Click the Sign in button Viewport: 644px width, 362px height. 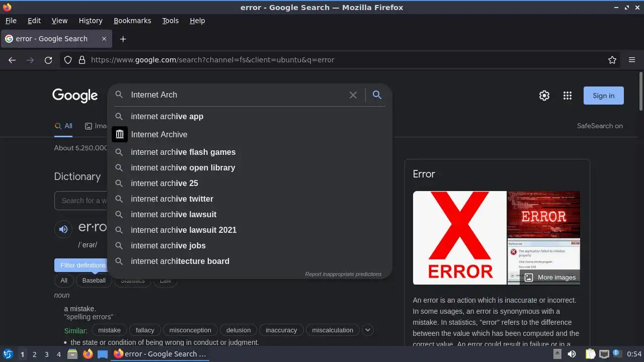point(603,96)
